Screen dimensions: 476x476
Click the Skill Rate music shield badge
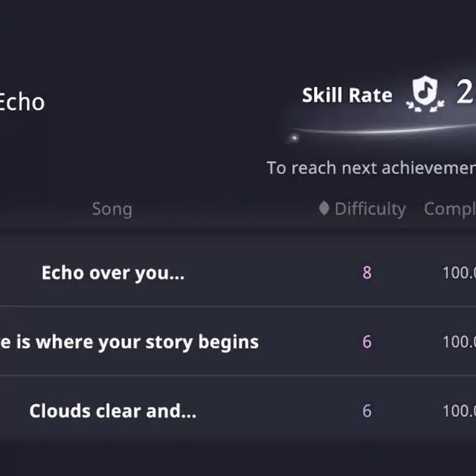425,95
